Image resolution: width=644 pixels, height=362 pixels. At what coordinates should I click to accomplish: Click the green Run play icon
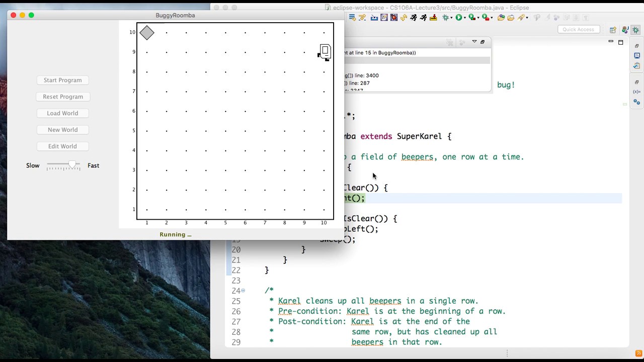point(459,18)
